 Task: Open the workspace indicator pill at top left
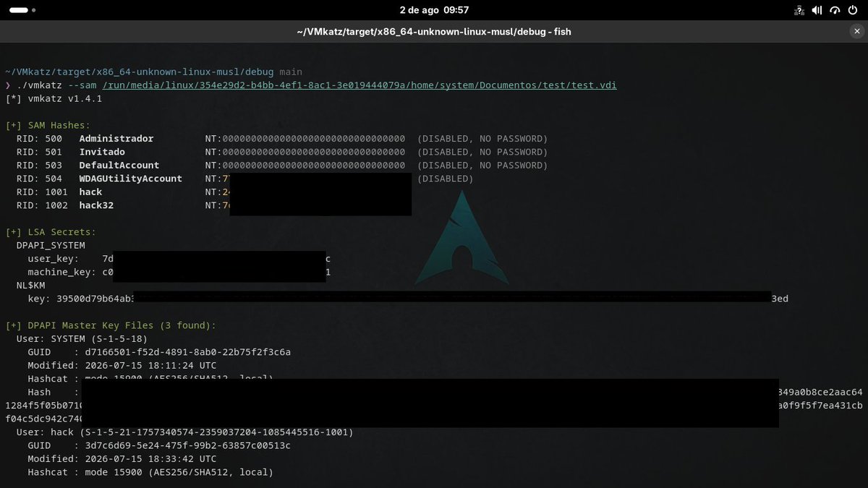click(20, 10)
